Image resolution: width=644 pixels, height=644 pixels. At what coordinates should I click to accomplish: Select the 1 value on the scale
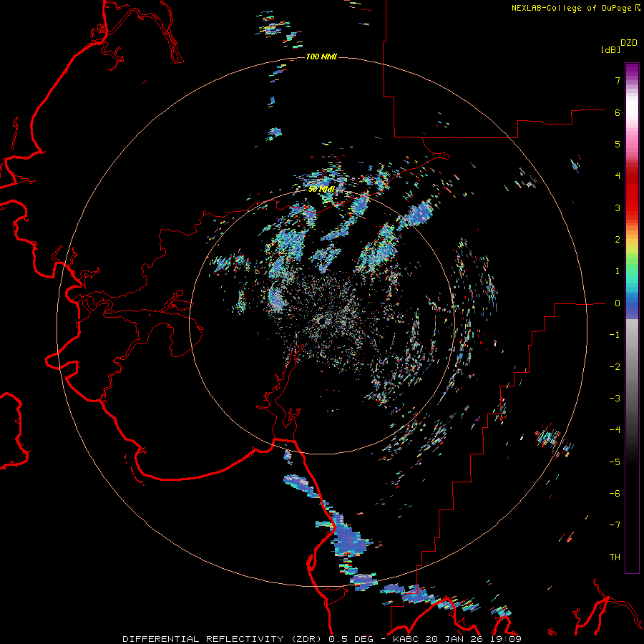618,271
